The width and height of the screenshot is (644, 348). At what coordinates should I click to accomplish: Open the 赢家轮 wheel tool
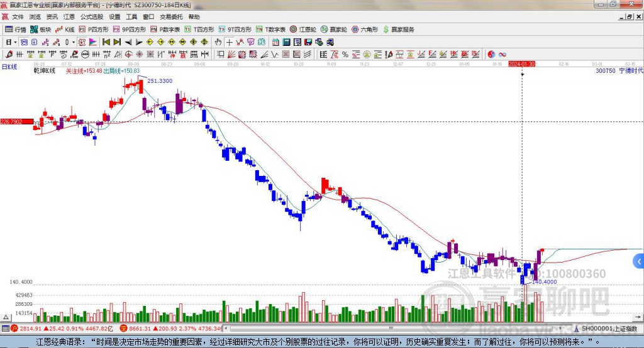click(334, 30)
